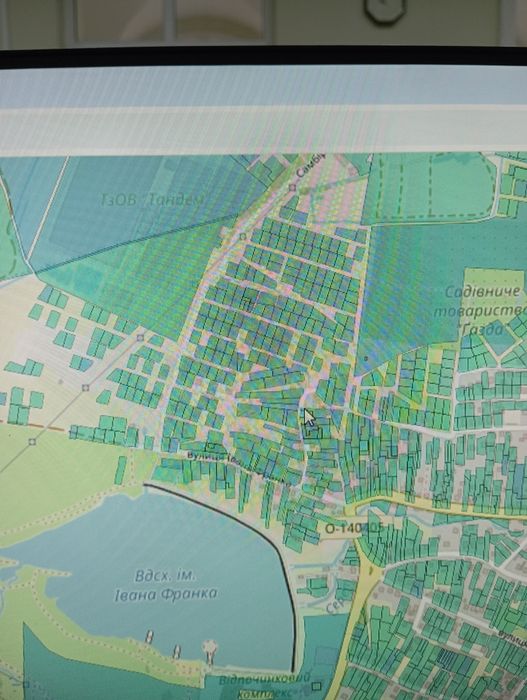Select the round pier icon on the reservoir

(x=209, y=650)
